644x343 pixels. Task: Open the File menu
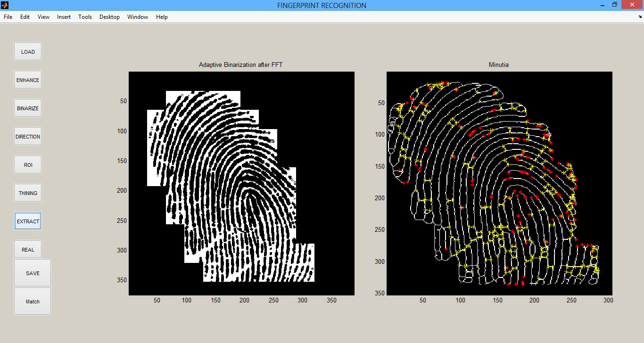click(8, 17)
